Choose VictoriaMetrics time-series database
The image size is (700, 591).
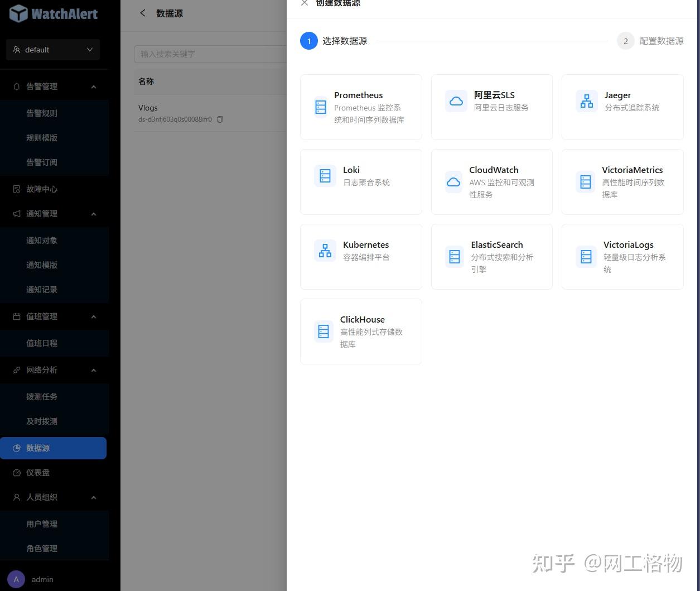[x=622, y=181]
